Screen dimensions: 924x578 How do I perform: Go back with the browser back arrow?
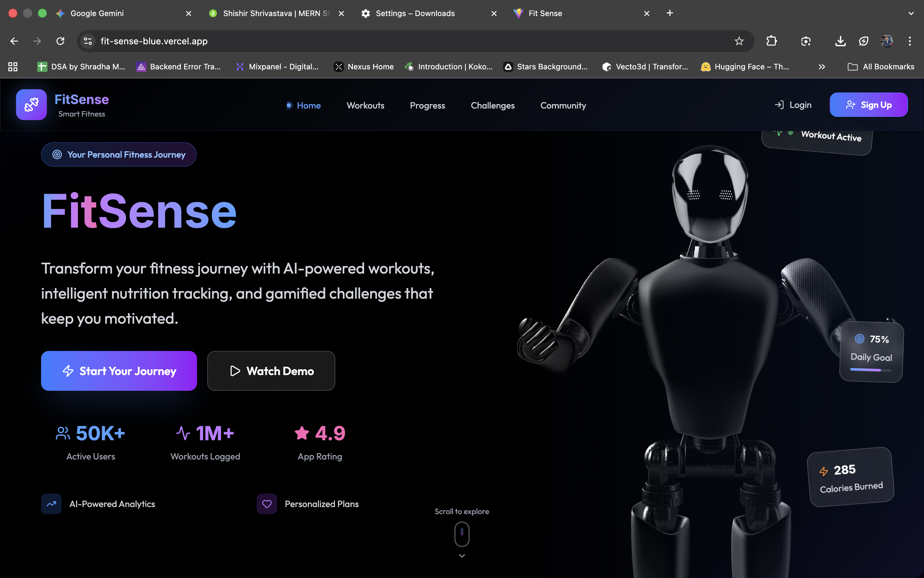coord(14,41)
